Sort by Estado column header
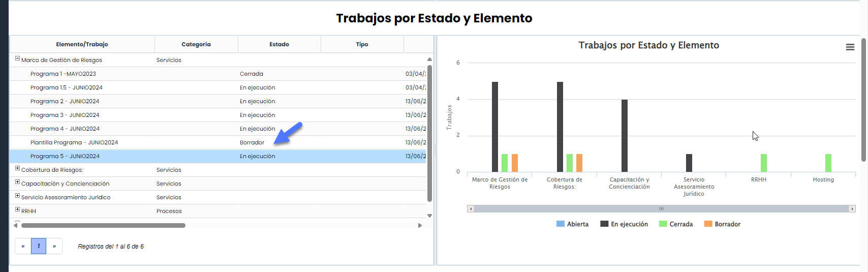This screenshot has width=868, height=272. [x=279, y=44]
